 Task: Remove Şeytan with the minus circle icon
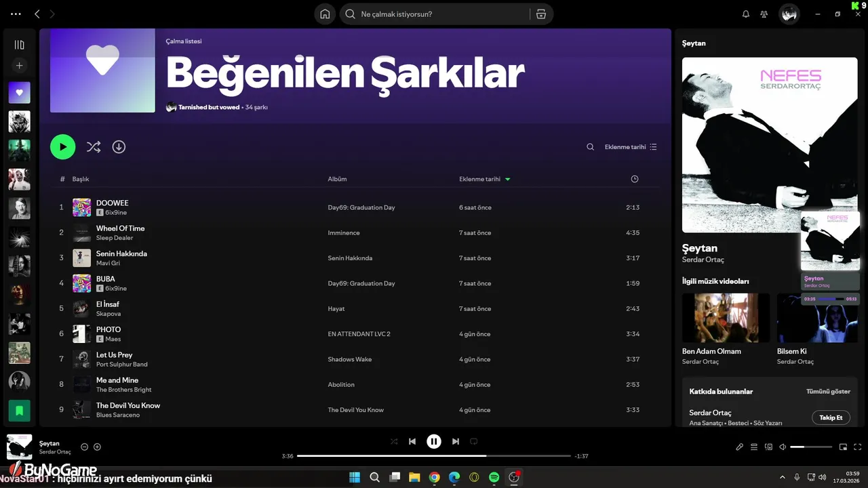coord(85,447)
